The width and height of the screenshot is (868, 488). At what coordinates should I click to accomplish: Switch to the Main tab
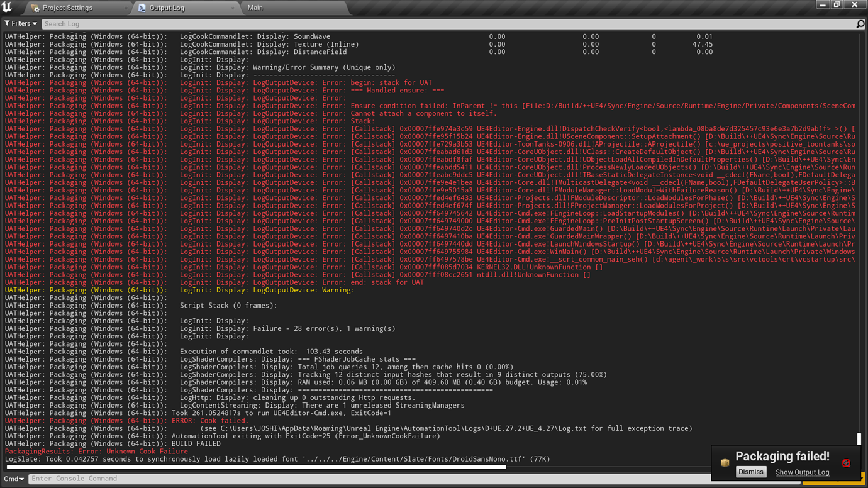tap(255, 8)
